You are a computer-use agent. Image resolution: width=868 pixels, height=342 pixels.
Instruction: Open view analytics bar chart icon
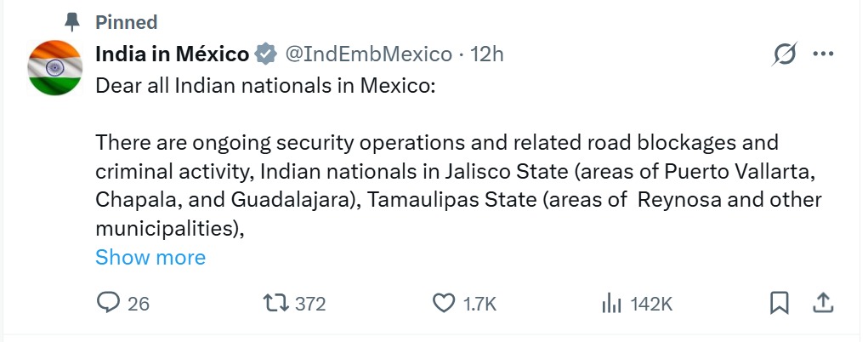610,303
